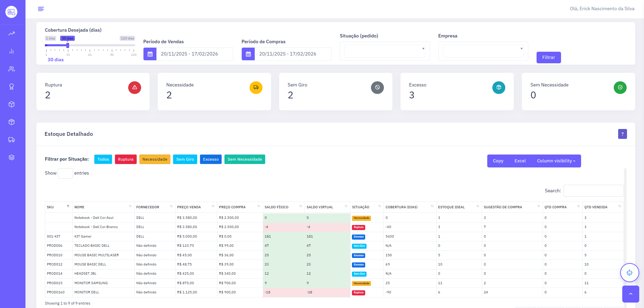Open the bar chart sidebar icon
Screen dimensions: 644x308
click(12, 51)
